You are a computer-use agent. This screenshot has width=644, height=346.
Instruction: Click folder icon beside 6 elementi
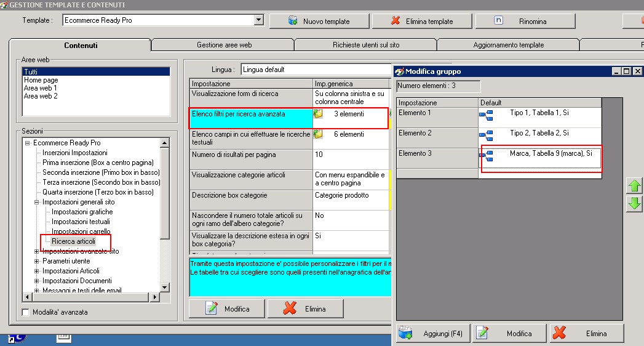(x=318, y=134)
